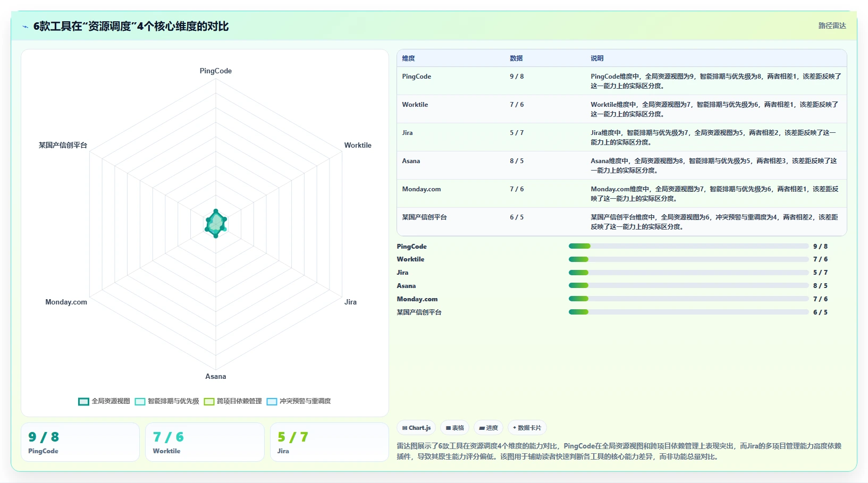
Task: Click the Monday.com axis label on the radar
Action: (66, 302)
